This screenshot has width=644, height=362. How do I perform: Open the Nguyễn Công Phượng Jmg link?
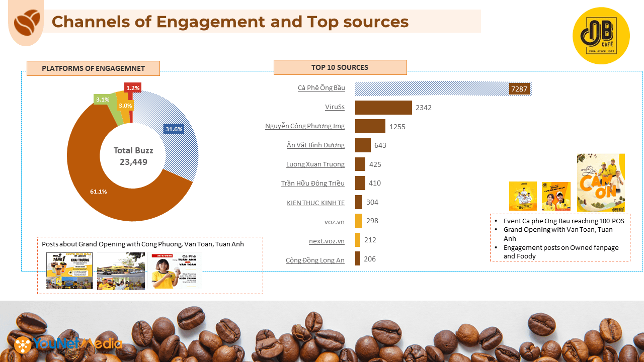[x=305, y=126]
